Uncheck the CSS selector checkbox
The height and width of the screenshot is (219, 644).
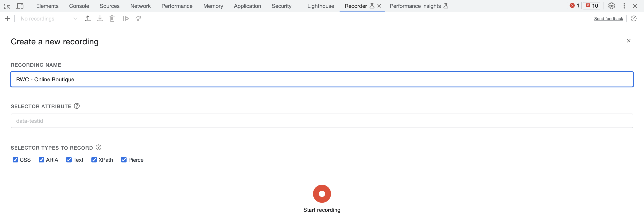15,160
